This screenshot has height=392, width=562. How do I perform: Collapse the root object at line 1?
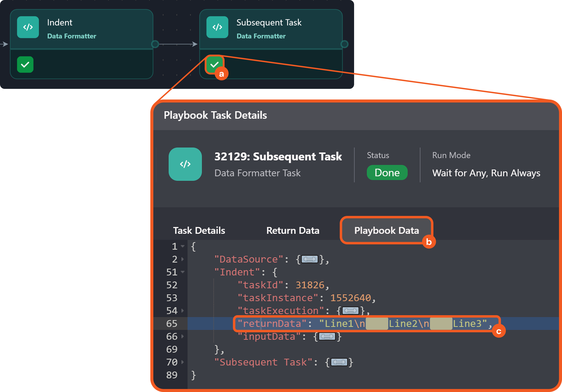(x=183, y=246)
